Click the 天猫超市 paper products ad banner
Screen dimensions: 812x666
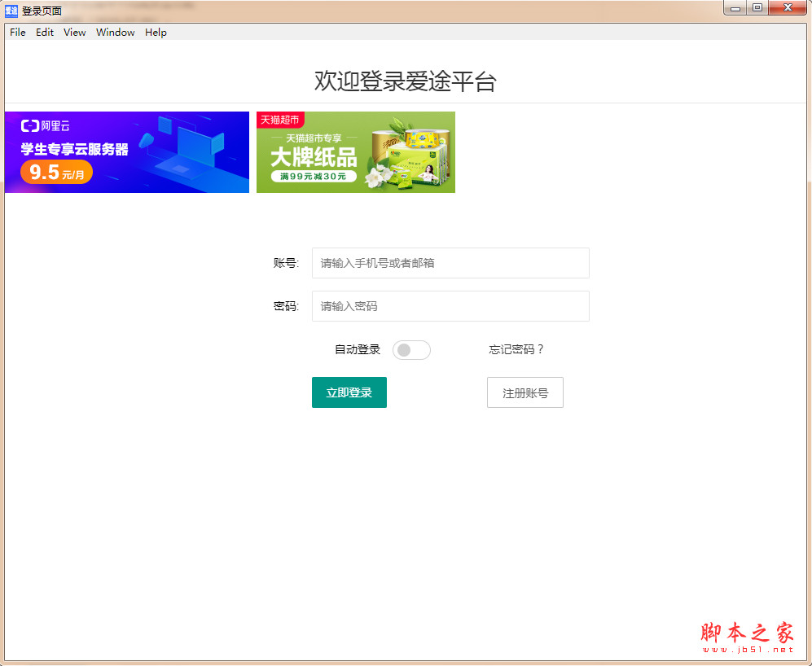pyautogui.click(x=356, y=152)
